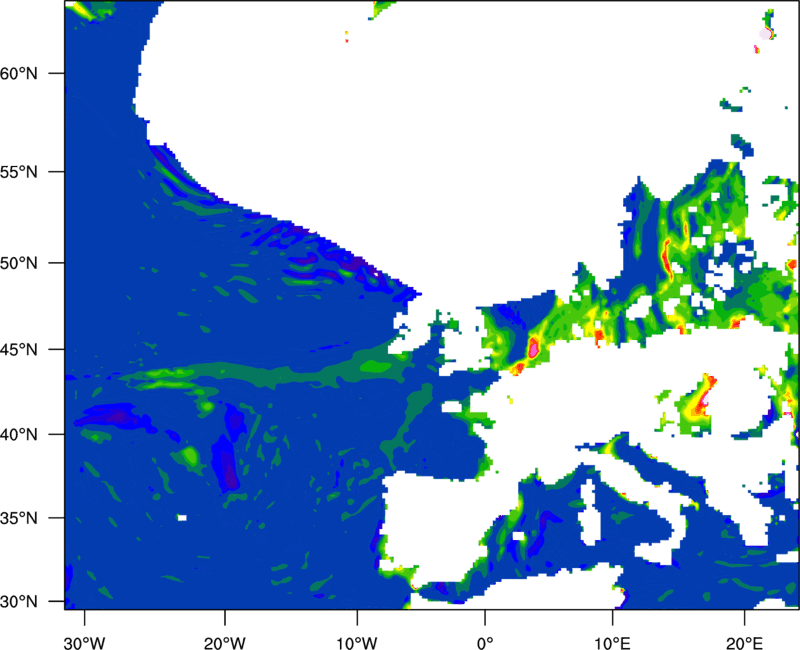Click the 35°N latitude label
The width and height of the screenshot is (800, 650).
coord(19,518)
